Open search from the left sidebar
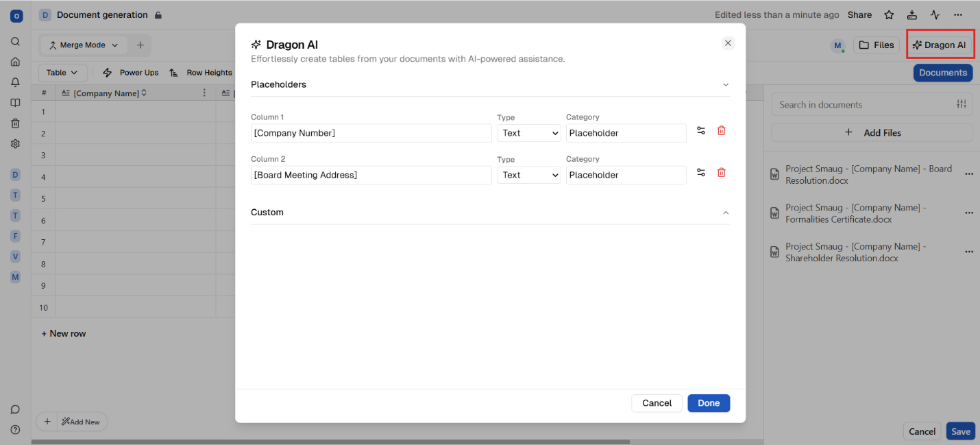Image resolution: width=980 pixels, height=445 pixels. pos(15,41)
